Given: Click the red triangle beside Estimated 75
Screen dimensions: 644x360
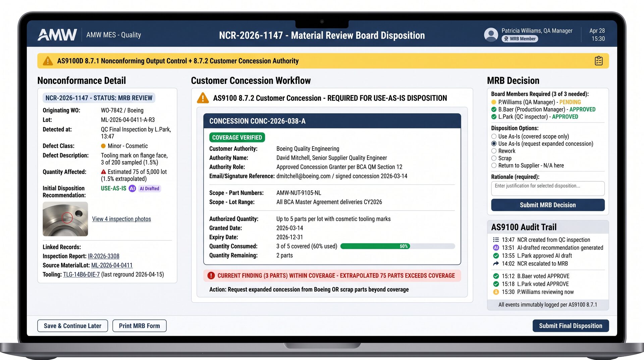Looking at the screenshot, I should [103, 172].
